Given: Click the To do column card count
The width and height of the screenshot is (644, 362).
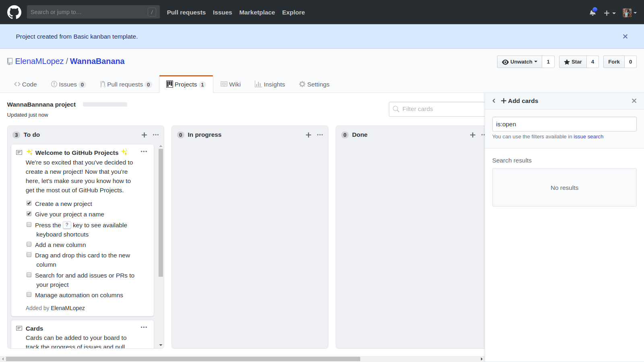Looking at the screenshot, I should [17, 135].
